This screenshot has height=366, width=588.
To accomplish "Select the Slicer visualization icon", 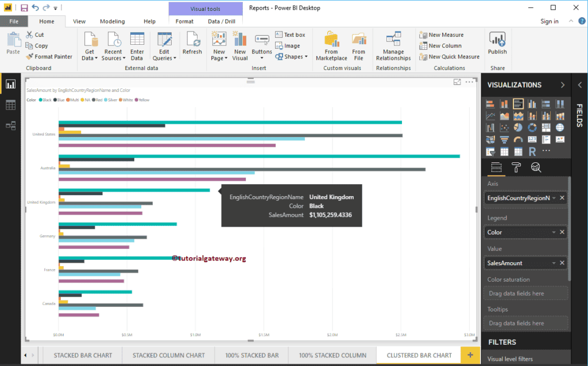I will point(490,151).
